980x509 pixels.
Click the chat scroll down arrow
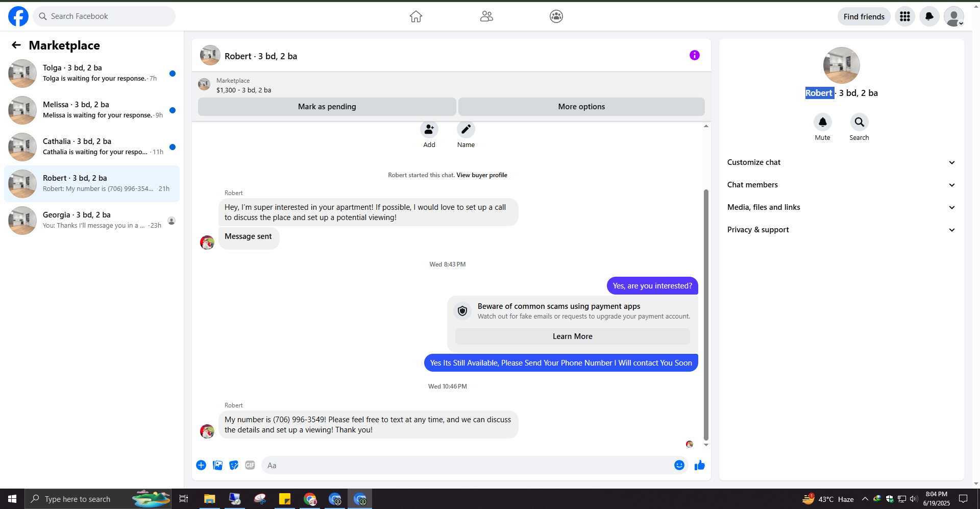706,445
